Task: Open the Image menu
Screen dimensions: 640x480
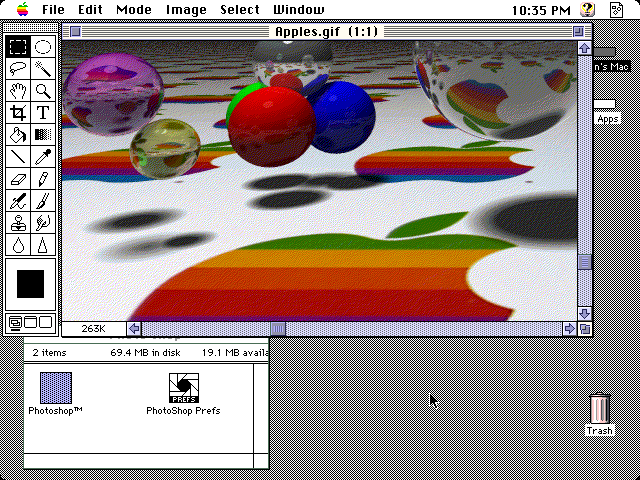Action: (186, 9)
